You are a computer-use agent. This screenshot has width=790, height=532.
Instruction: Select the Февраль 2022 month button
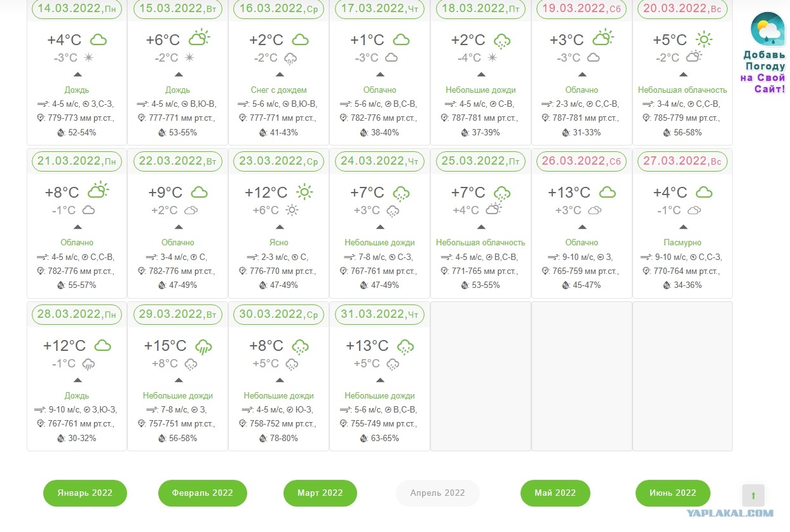pyautogui.click(x=203, y=493)
